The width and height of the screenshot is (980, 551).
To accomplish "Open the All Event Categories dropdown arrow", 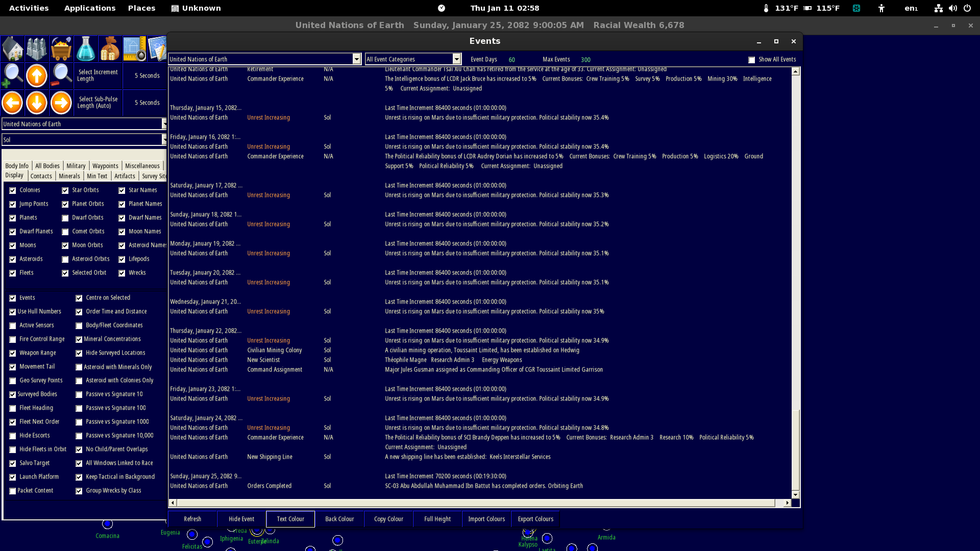I will 457,59.
